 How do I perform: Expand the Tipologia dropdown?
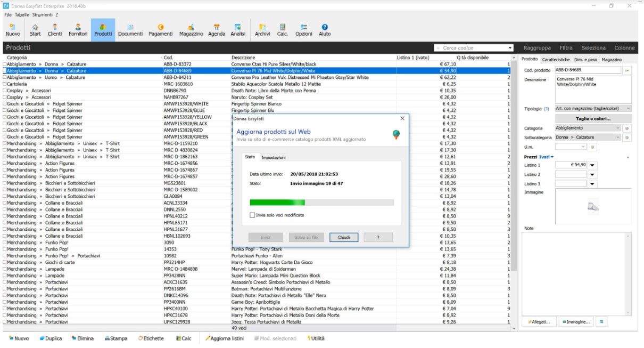pyautogui.click(x=628, y=109)
